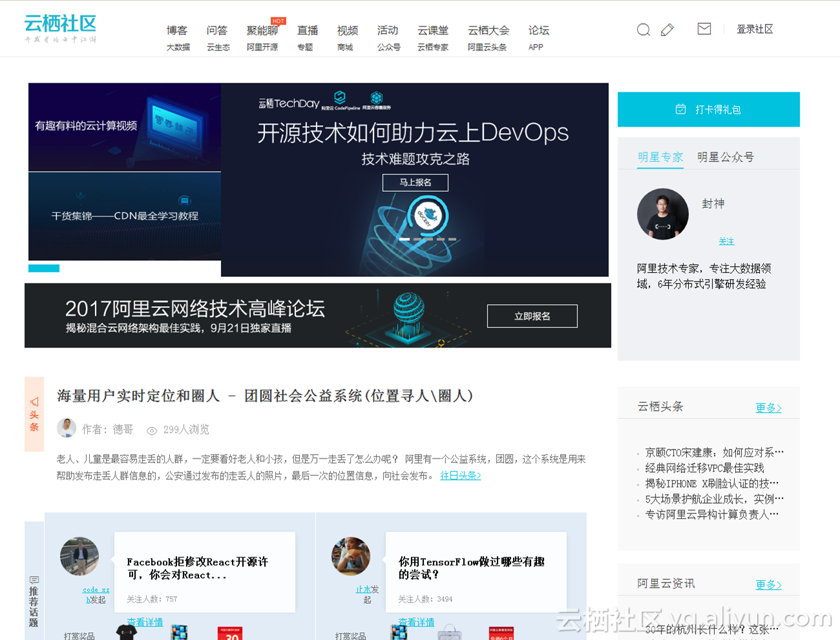Click 更多 link in 云栖头条 panel
This screenshot has height=640, width=840.
[x=769, y=408]
